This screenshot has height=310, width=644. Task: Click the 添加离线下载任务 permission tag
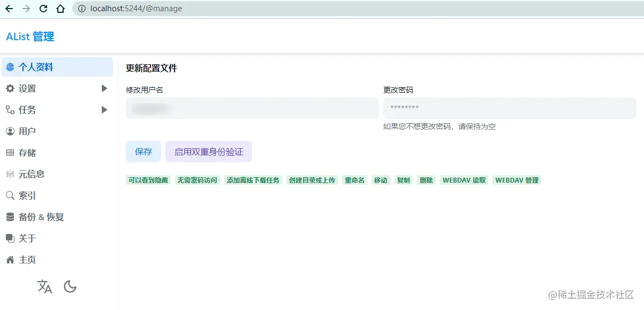pos(253,180)
